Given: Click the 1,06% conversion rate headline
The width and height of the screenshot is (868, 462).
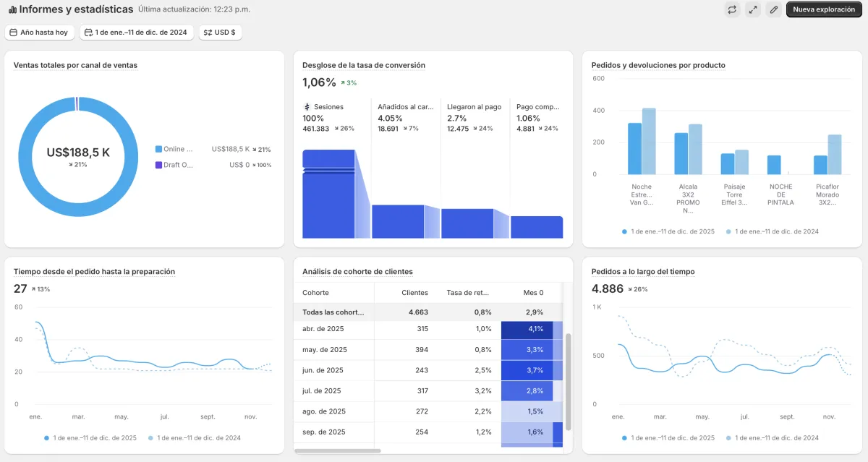Looking at the screenshot, I should [319, 82].
